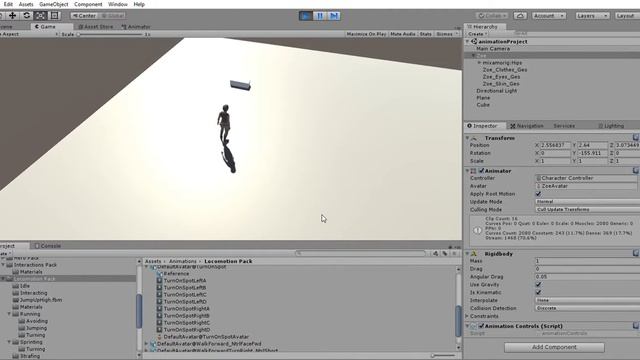
Task: Disable the Animator component checkbox
Action: (481, 171)
